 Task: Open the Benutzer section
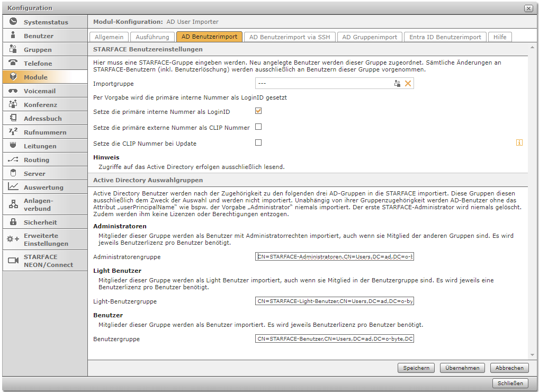(x=45, y=36)
